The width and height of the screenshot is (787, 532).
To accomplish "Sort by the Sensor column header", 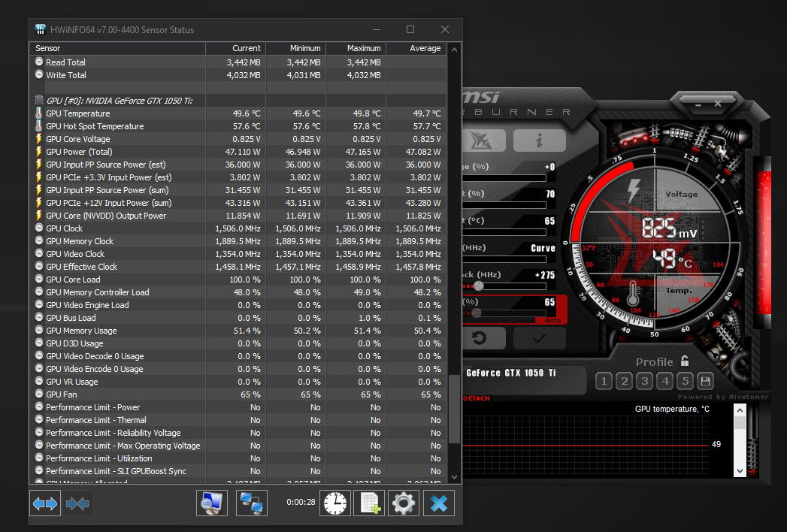I will pyautogui.click(x=117, y=48).
